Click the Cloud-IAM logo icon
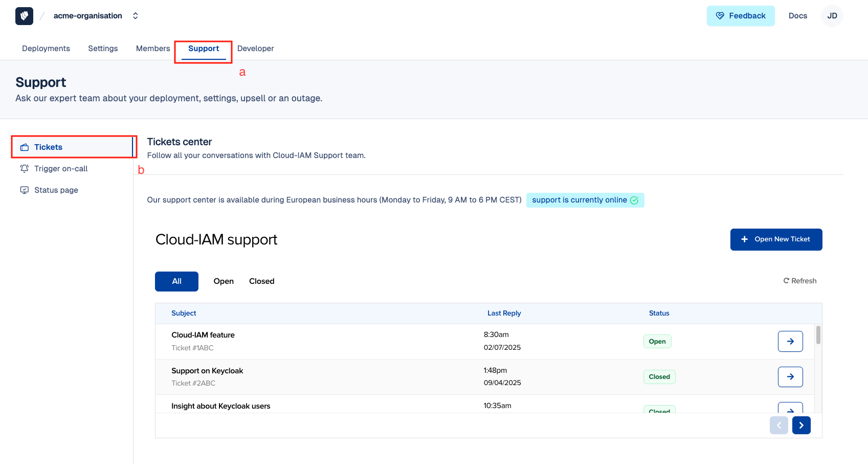The width and height of the screenshot is (868, 471). pyautogui.click(x=24, y=16)
